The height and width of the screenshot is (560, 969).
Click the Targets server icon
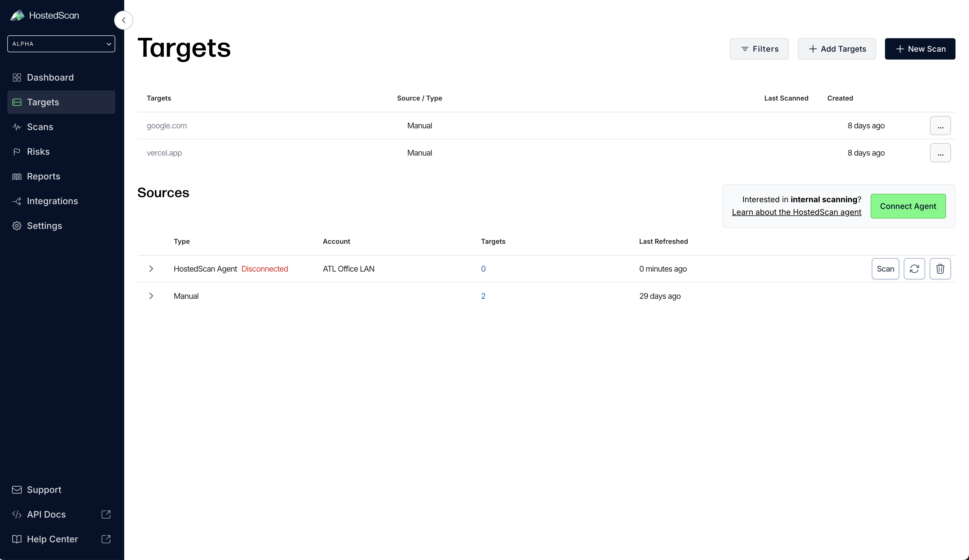(x=17, y=102)
